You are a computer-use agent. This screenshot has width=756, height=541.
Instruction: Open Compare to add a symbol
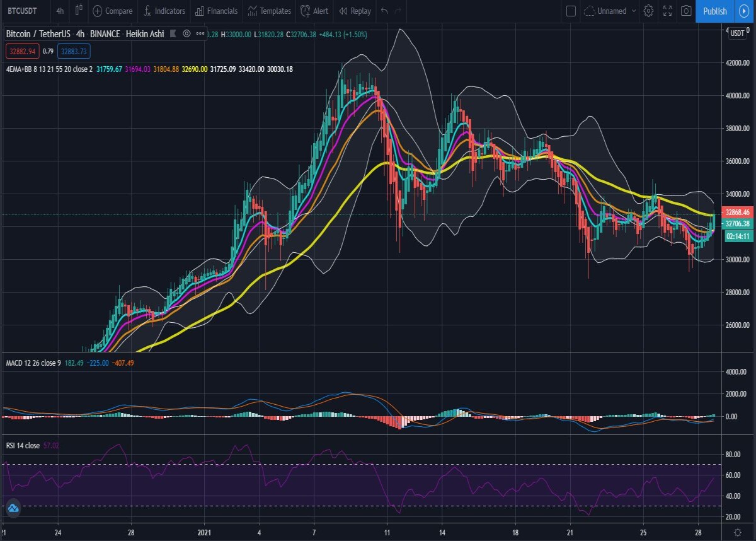[x=113, y=11]
